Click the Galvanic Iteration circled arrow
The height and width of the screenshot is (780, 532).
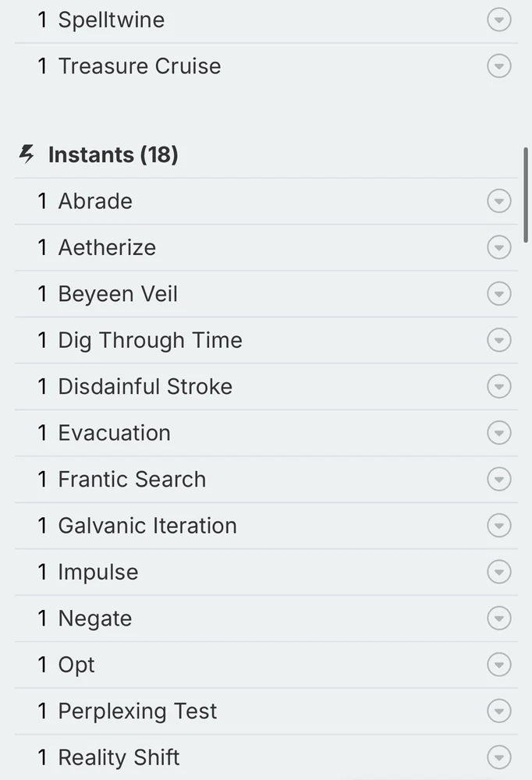tap(498, 526)
